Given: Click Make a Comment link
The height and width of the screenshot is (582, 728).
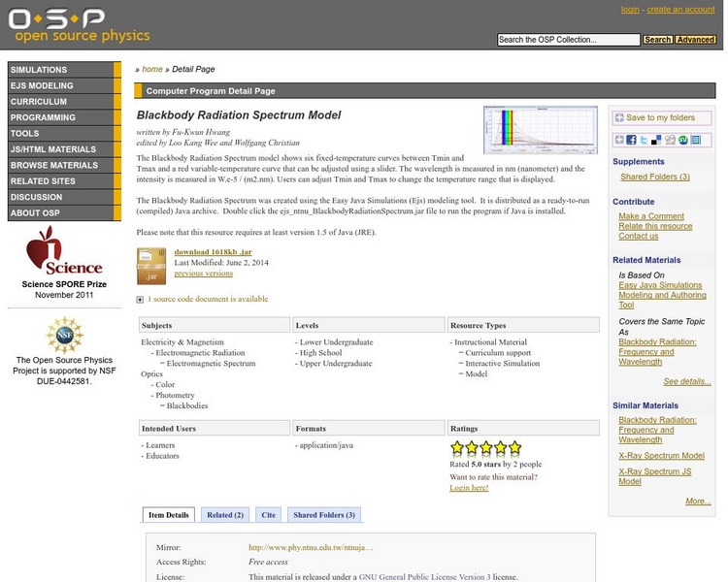Looking at the screenshot, I should click(651, 216).
